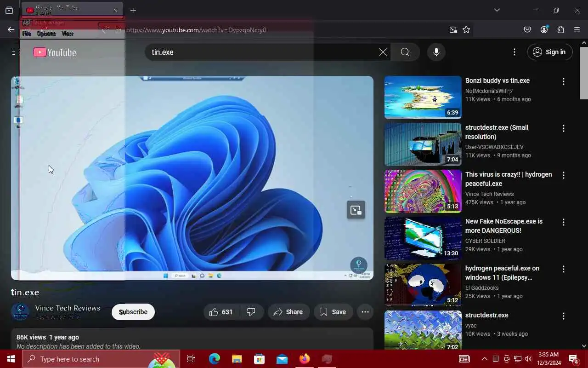Toggle picture-in-picture icon in address bar
Viewport: 588px width, 368px height.
click(x=453, y=30)
